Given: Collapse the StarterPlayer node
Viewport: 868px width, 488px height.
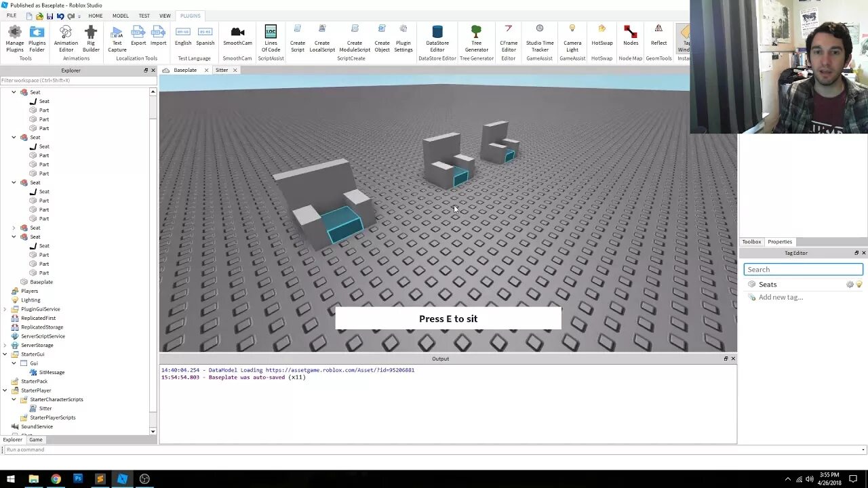Looking at the screenshot, I should click(x=5, y=390).
